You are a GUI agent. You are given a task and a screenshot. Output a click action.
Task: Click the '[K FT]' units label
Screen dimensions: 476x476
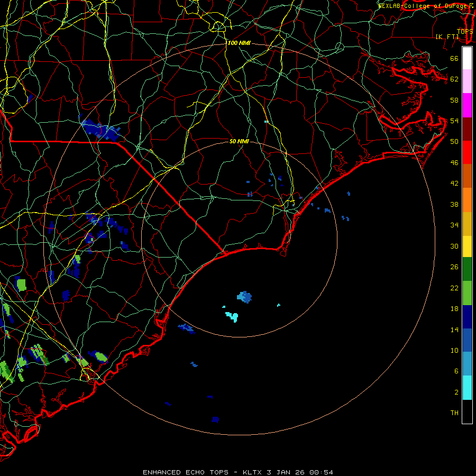tap(447, 36)
